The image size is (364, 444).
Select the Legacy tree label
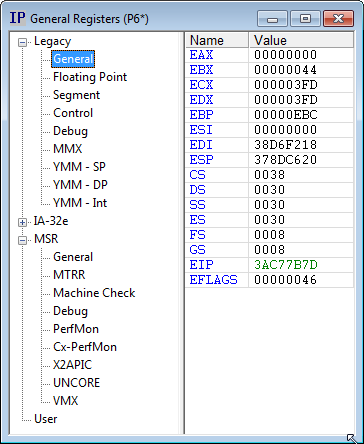coord(52,41)
